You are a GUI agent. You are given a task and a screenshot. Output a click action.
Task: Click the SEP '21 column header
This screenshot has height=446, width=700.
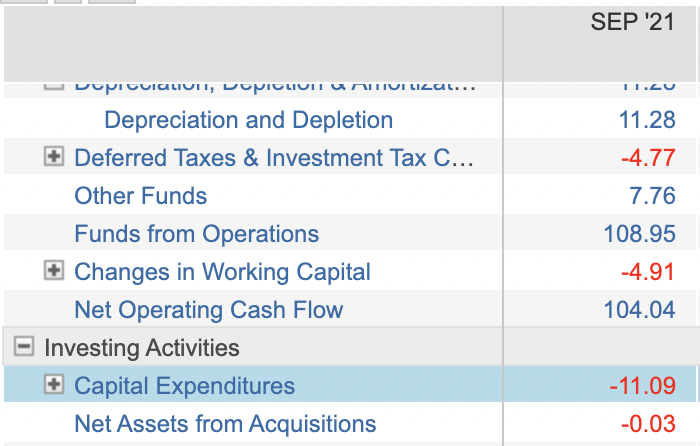pos(632,22)
